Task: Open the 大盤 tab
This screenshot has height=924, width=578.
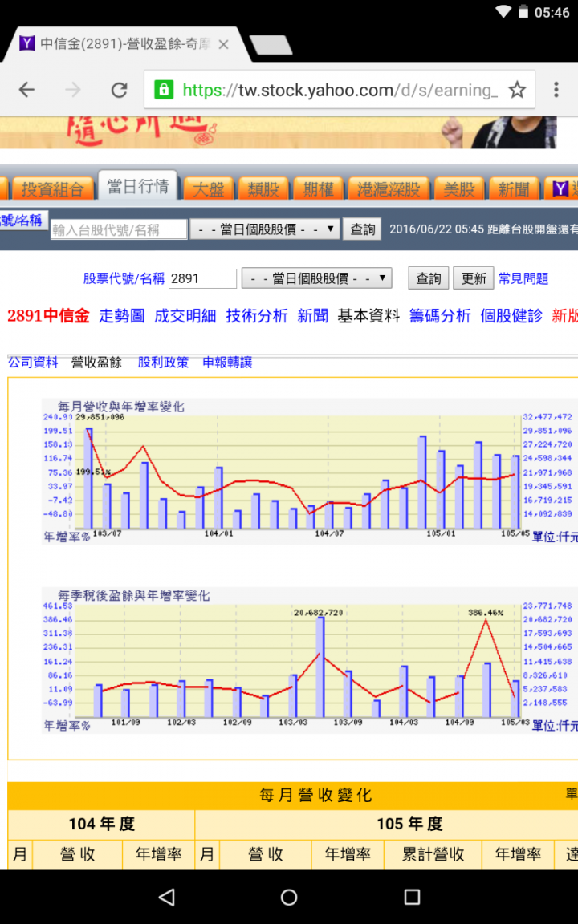Action: (208, 188)
